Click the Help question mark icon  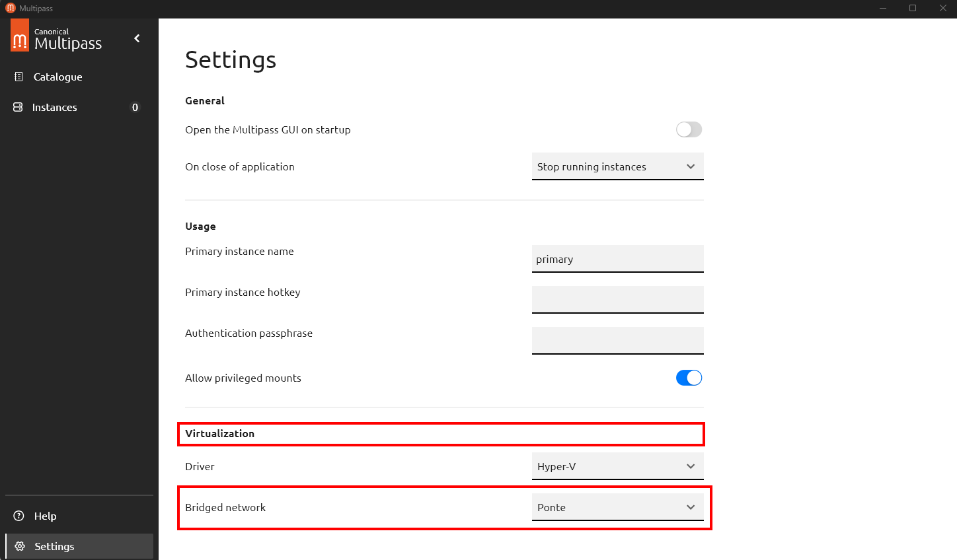tap(19, 516)
